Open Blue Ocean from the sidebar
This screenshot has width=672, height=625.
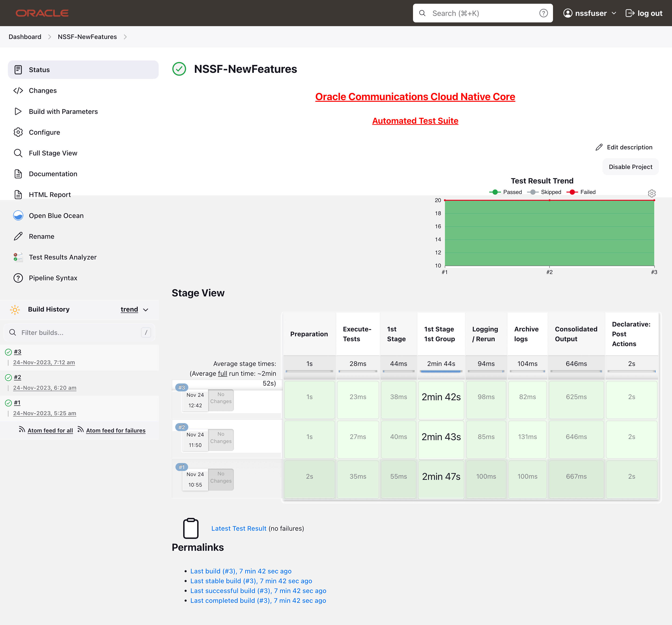click(56, 215)
